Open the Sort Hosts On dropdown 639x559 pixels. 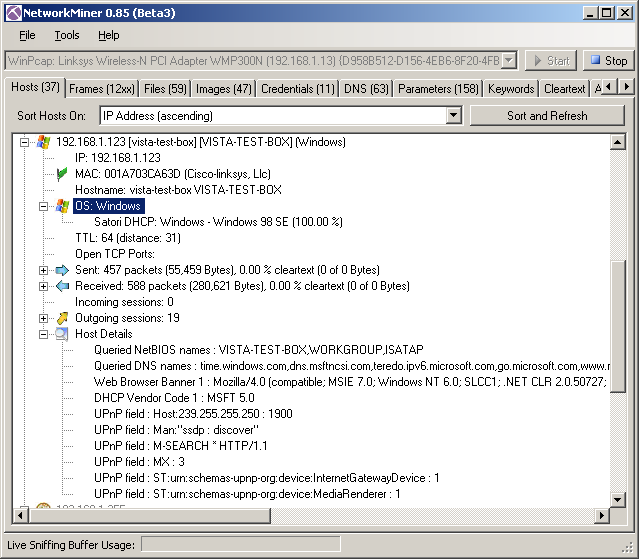(453, 116)
